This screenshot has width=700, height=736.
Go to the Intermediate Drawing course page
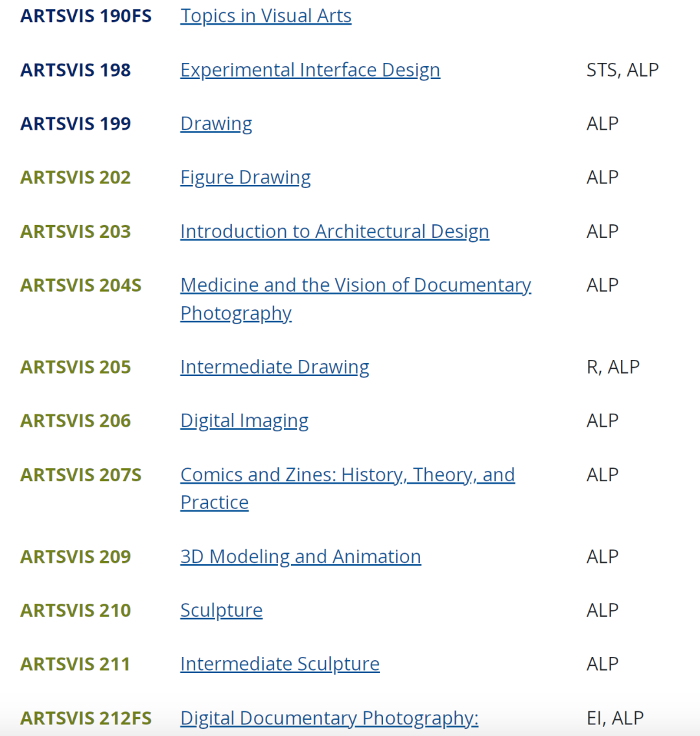coord(274,367)
